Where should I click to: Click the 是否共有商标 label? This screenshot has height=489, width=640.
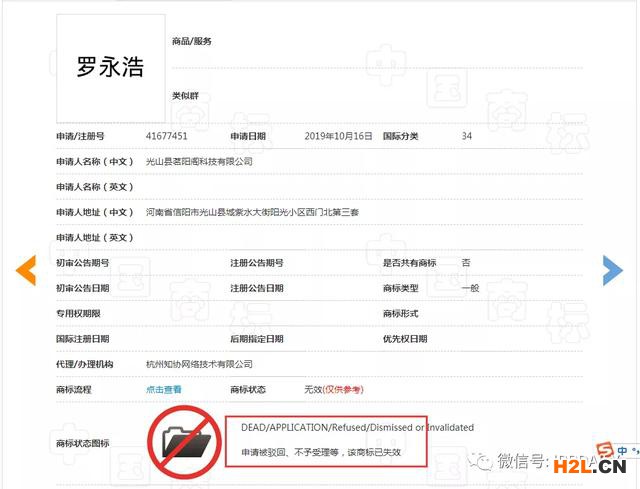click(x=409, y=263)
